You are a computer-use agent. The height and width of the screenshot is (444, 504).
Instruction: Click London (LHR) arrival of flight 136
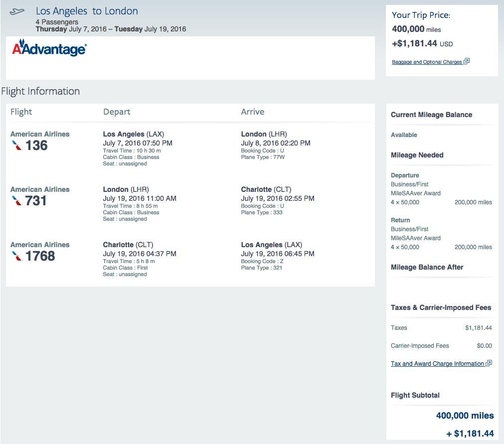click(264, 134)
